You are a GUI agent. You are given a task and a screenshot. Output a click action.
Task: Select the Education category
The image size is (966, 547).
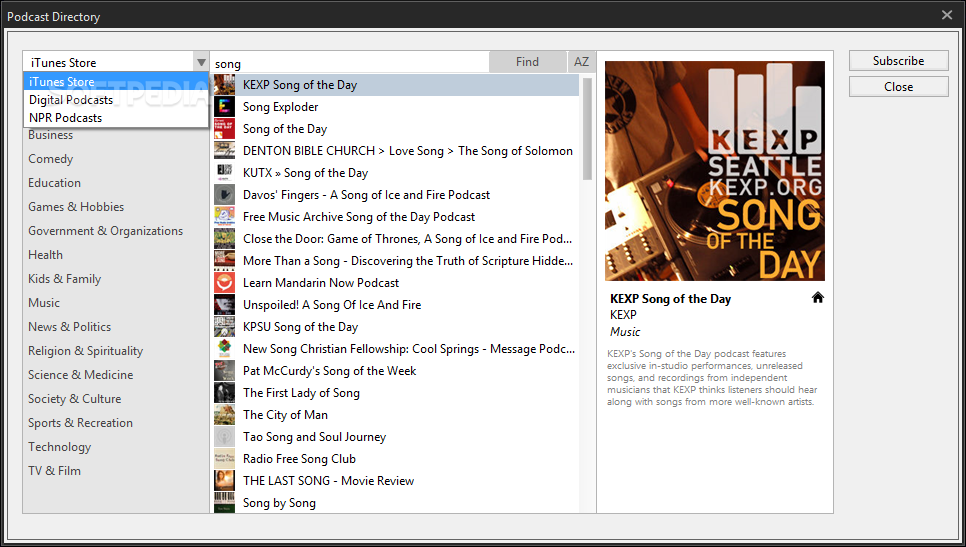pos(54,183)
